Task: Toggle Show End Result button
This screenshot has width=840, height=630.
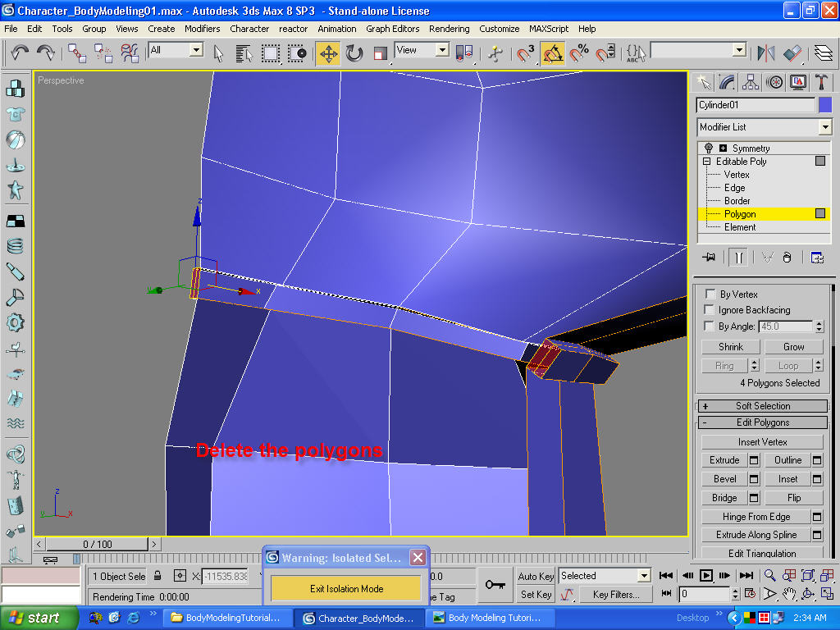Action: tap(739, 257)
